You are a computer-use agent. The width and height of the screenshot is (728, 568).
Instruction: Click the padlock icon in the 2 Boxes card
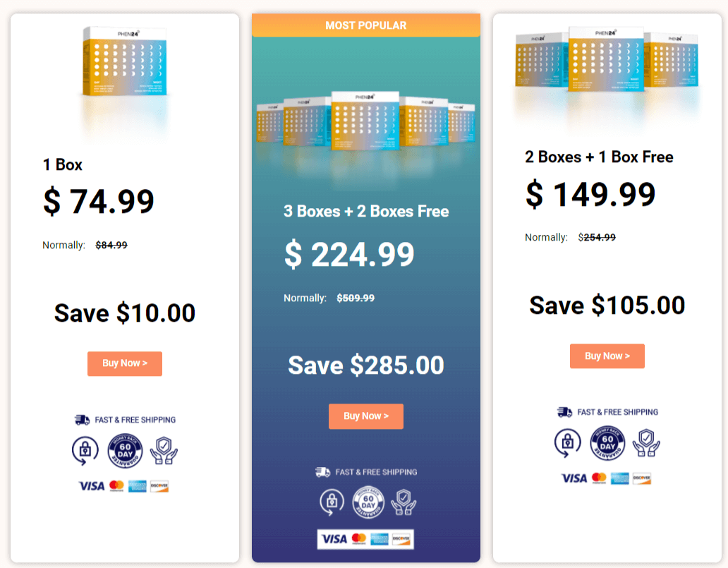click(x=567, y=442)
